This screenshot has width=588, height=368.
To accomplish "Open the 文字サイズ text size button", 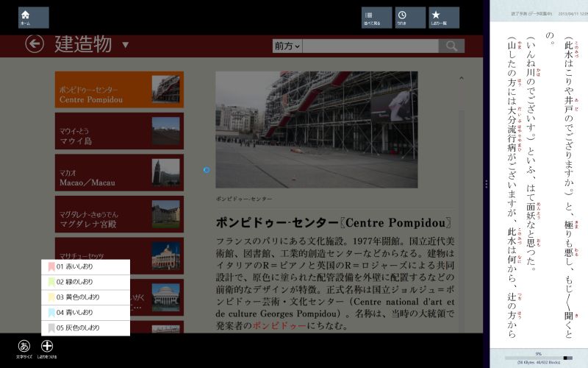I will click(24, 347).
